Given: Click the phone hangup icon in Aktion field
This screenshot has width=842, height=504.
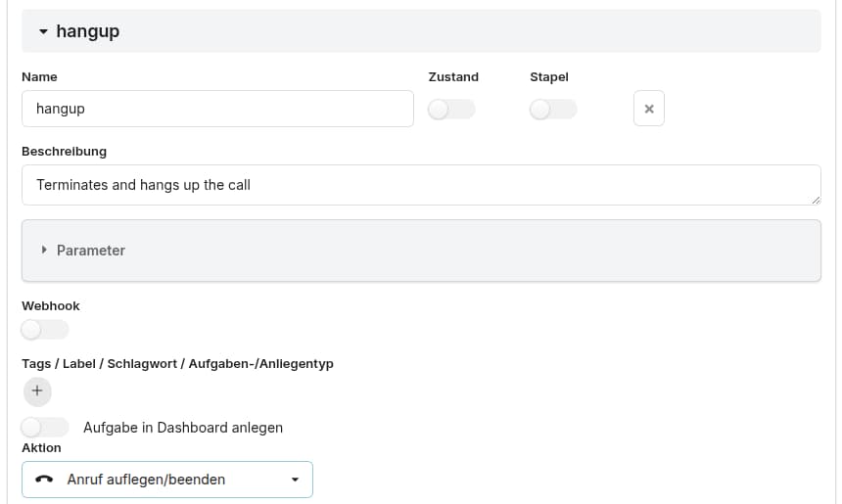Looking at the screenshot, I should click(x=44, y=480).
